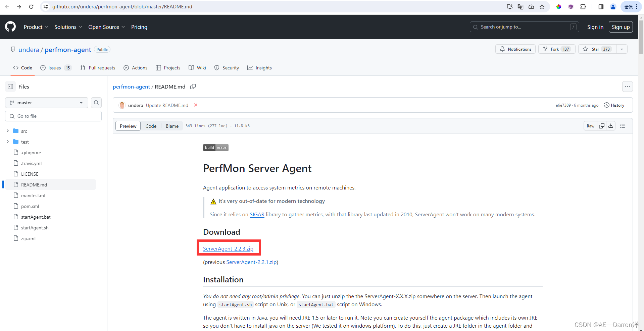Open the .travis.yml file

click(x=31, y=163)
